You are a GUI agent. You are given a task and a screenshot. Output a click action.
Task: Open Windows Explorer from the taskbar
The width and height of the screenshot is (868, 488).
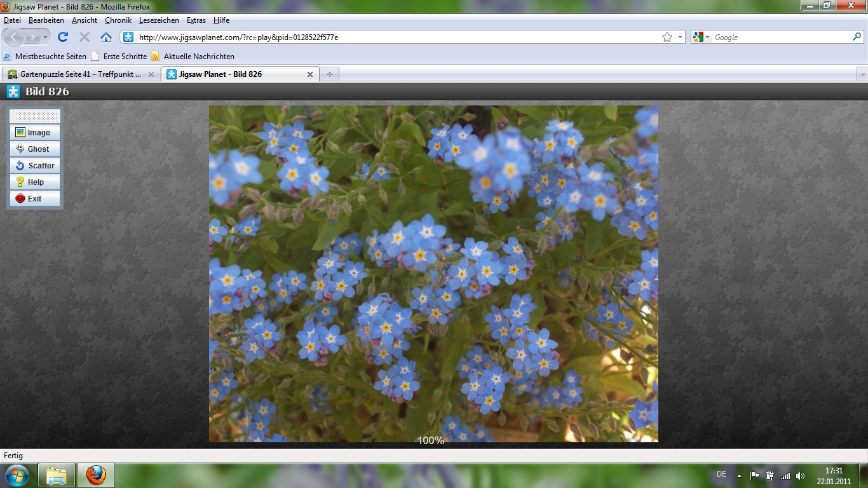tap(57, 475)
